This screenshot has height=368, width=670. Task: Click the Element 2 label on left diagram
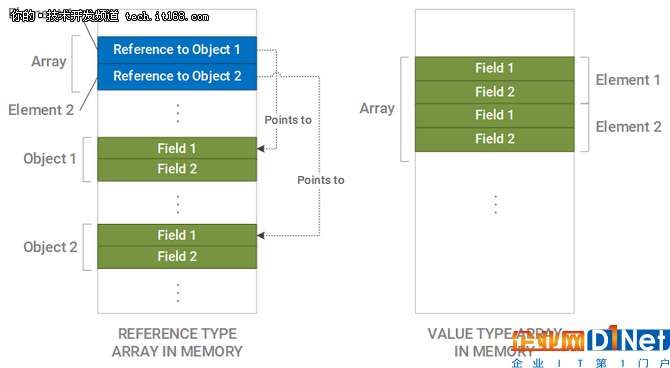(41, 110)
